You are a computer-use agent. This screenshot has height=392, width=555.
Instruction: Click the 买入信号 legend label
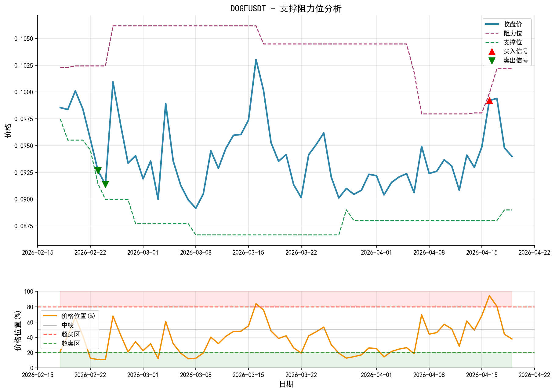[x=516, y=51]
